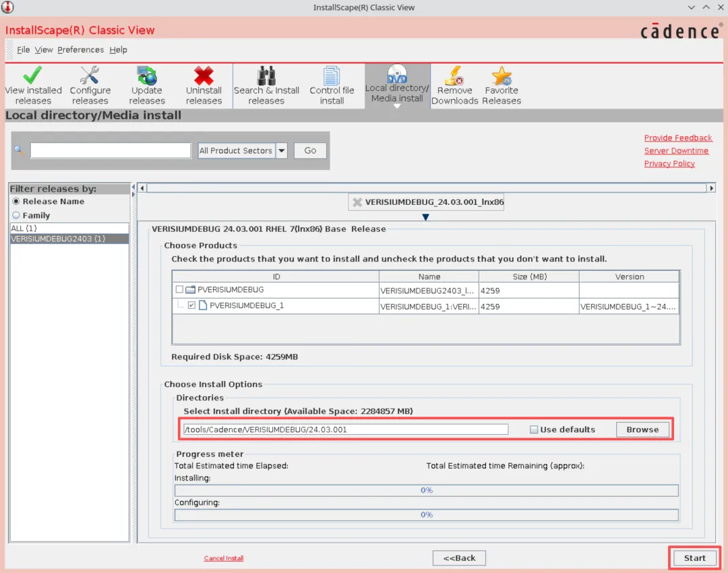
Task: Click the window roll-down arrow in title bar
Action: [x=692, y=7]
